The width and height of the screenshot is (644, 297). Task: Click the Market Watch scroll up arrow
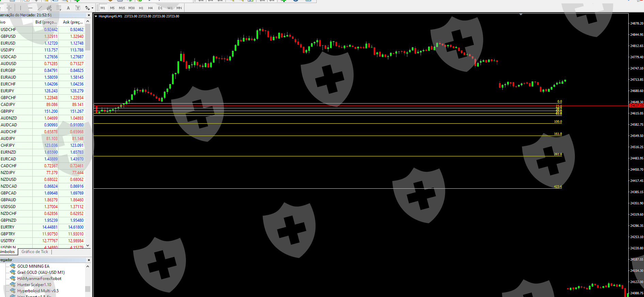(88, 21)
